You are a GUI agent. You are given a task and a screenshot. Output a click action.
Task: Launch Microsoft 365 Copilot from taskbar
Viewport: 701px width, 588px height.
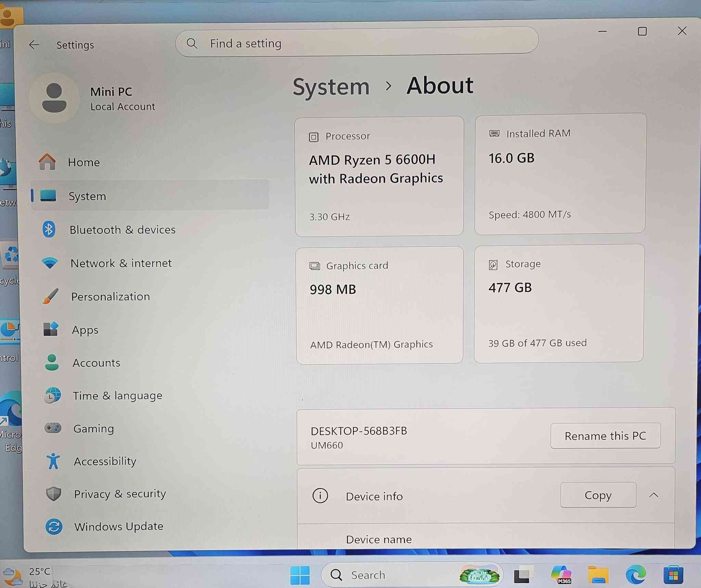561,575
